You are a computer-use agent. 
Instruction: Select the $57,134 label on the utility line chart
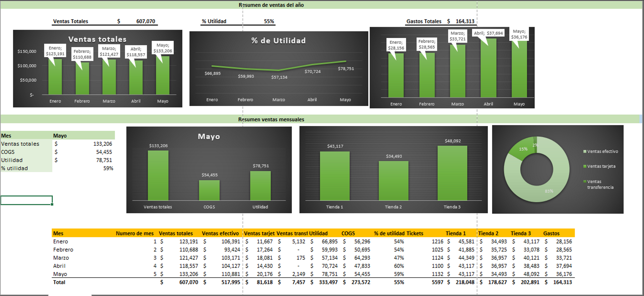tap(279, 77)
